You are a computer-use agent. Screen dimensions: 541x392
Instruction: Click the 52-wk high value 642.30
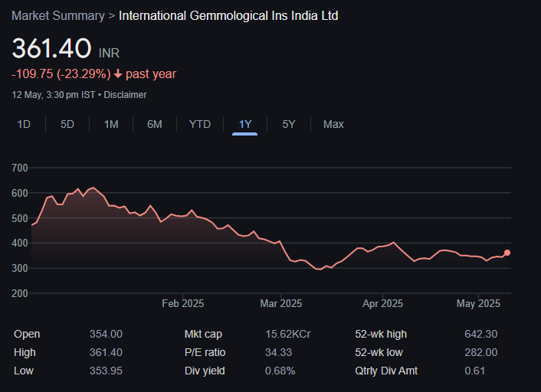tap(481, 334)
